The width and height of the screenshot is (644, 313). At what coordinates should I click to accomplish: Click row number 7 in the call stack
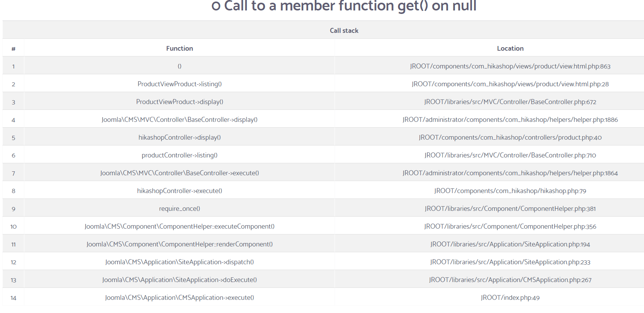[x=14, y=173]
